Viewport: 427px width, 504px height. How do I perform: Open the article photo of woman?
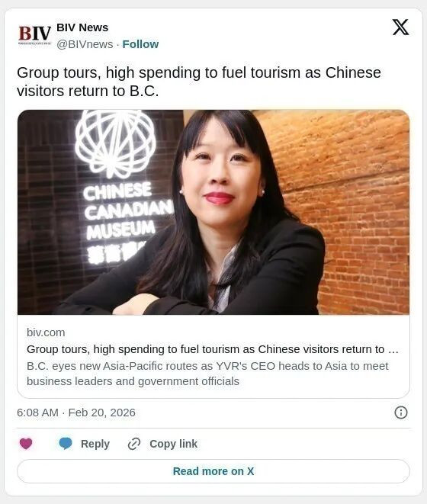(213, 212)
